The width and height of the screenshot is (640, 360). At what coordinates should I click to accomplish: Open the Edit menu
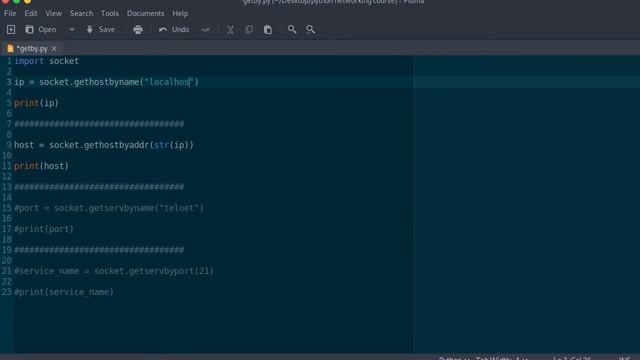(31, 13)
